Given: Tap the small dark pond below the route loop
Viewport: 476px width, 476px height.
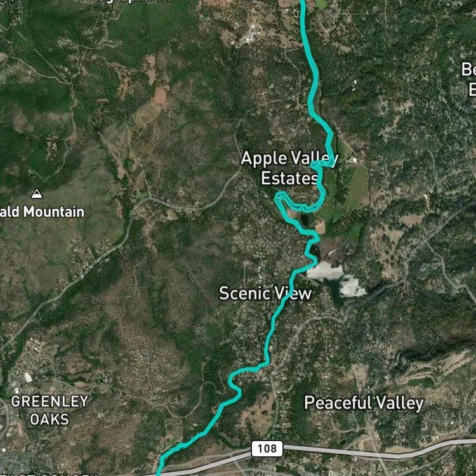Looking at the screenshot, I should click(x=305, y=220).
